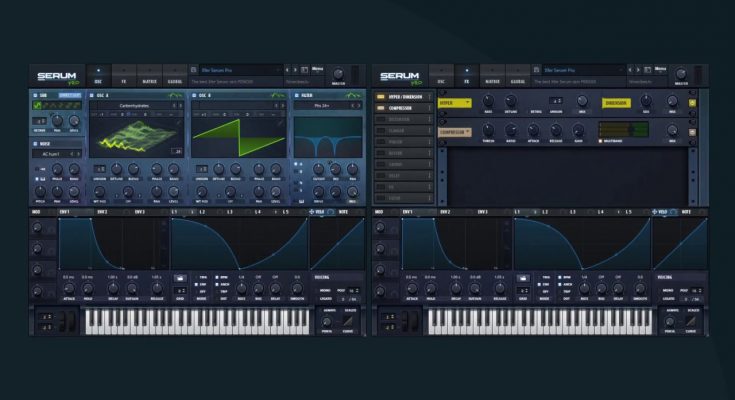The image size is (735, 400).
Task: Open the preset browser icon in left window
Action: (304, 70)
